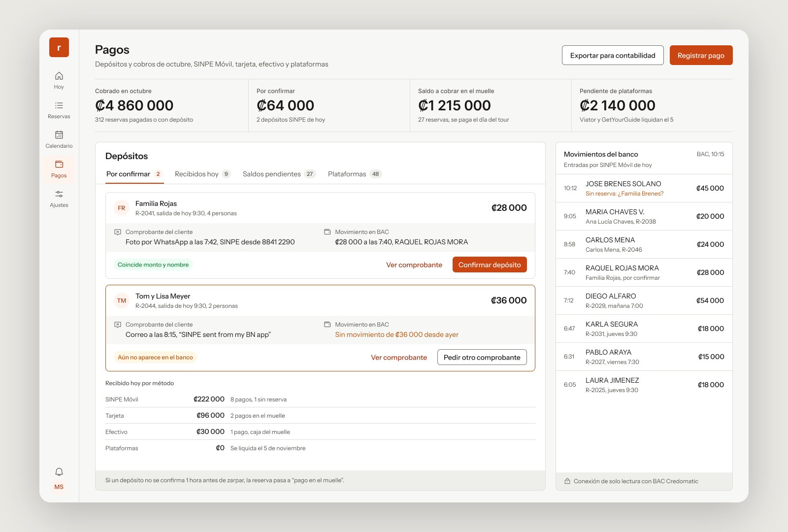Screen dimensions: 788x532
Task: Click the Aún no aparece en el banco badge
Action: (x=155, y=357)
